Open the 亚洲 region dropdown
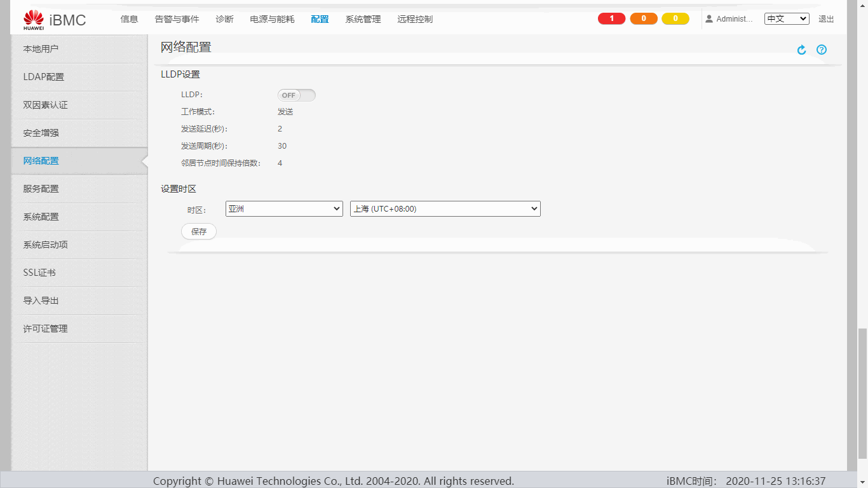This screenshot has width=868, height=488. [x=284, y=209]
